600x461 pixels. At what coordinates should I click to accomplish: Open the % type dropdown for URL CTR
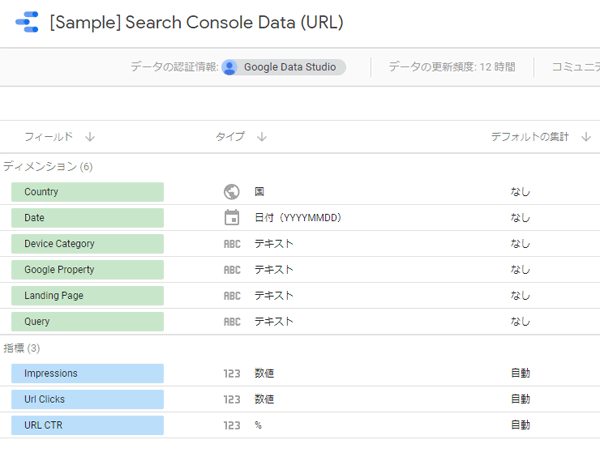coord(258,425)
